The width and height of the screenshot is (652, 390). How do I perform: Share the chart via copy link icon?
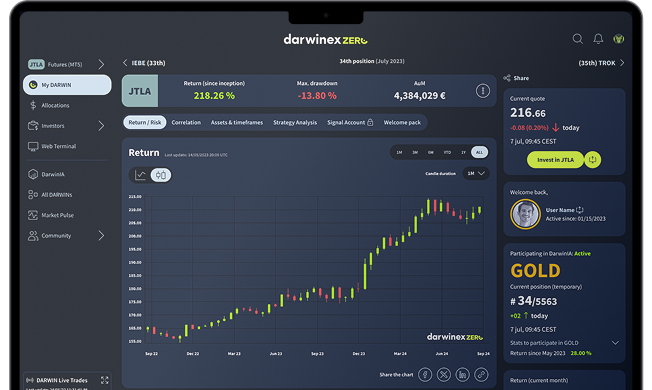pyautogui.click(x=481, y=375)
